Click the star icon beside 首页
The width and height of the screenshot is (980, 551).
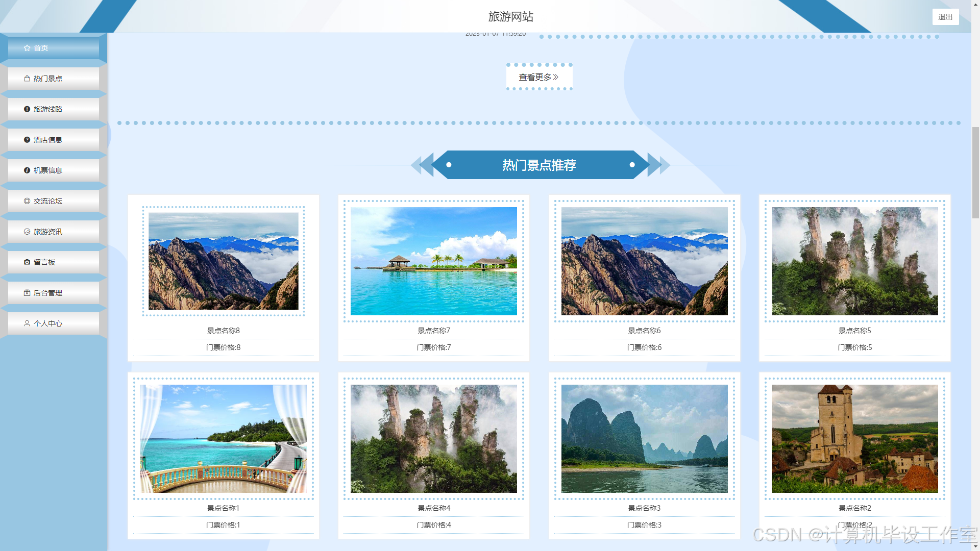point(27,48)
